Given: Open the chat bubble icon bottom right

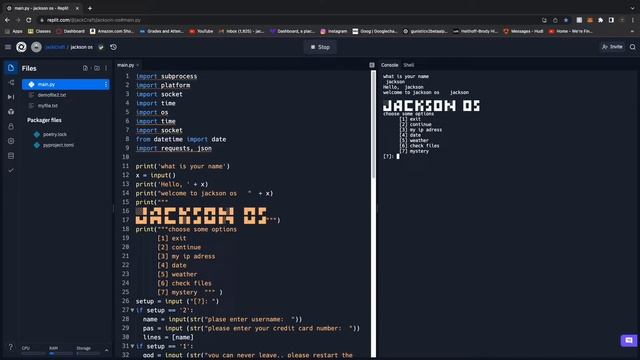Looking at the screenshot, I should click(x=629, y=340).
